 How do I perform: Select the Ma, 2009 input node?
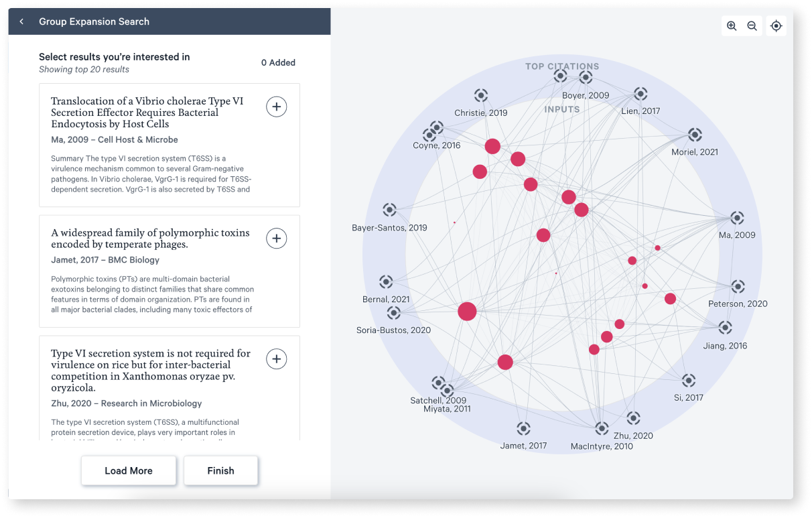(737, 218)
